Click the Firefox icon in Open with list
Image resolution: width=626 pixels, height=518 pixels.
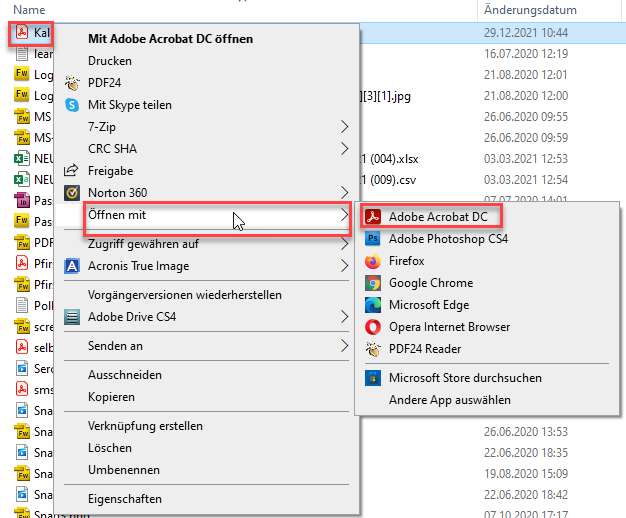point(373,261)
